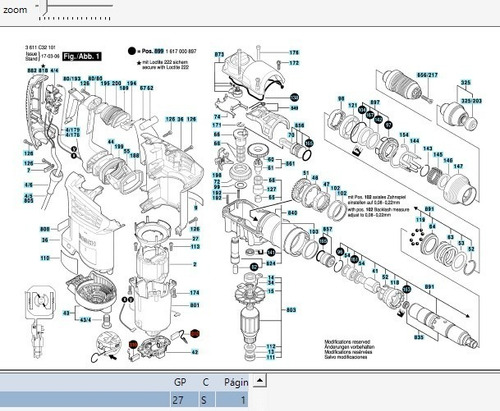Click part number 857 label
This screenshot has width=500, height=411.
pyautogui.click(x=328, y=229)
